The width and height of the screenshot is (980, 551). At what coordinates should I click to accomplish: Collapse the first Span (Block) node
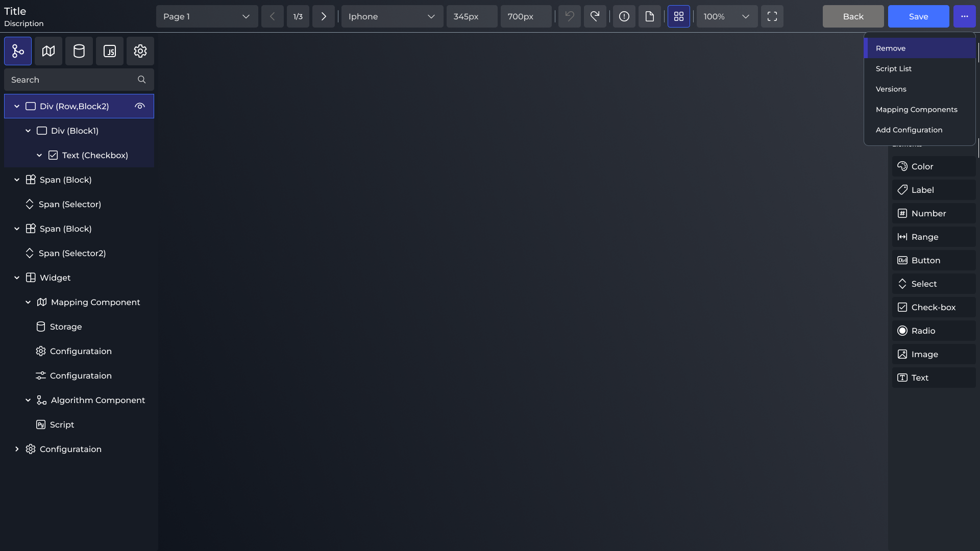point(17,180)
